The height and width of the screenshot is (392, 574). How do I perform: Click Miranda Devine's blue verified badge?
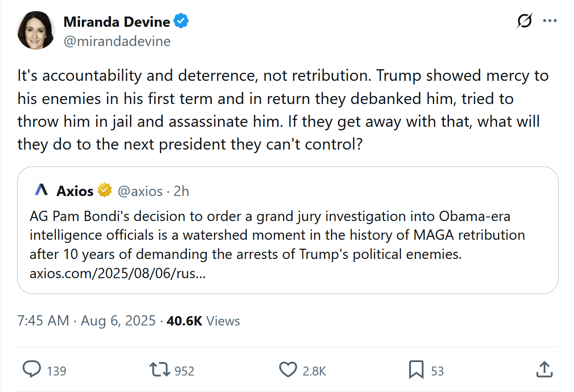pos(181,21)
